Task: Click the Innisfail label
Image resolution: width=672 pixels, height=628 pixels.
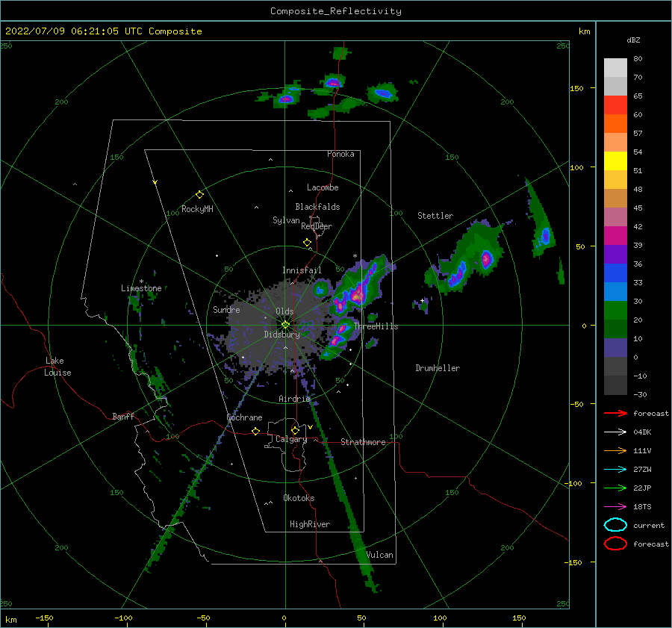Action: (x=302, y=270)
